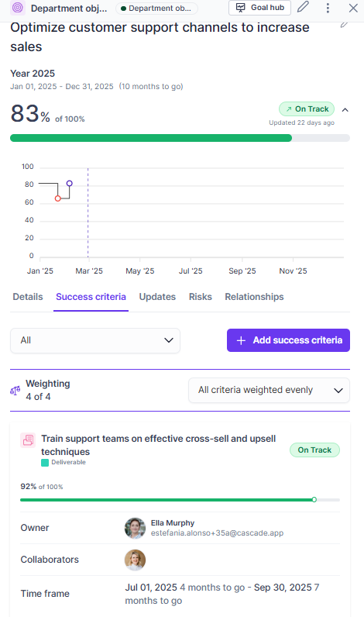
Task: Open the Risks tab
Action: pos(200,297)
